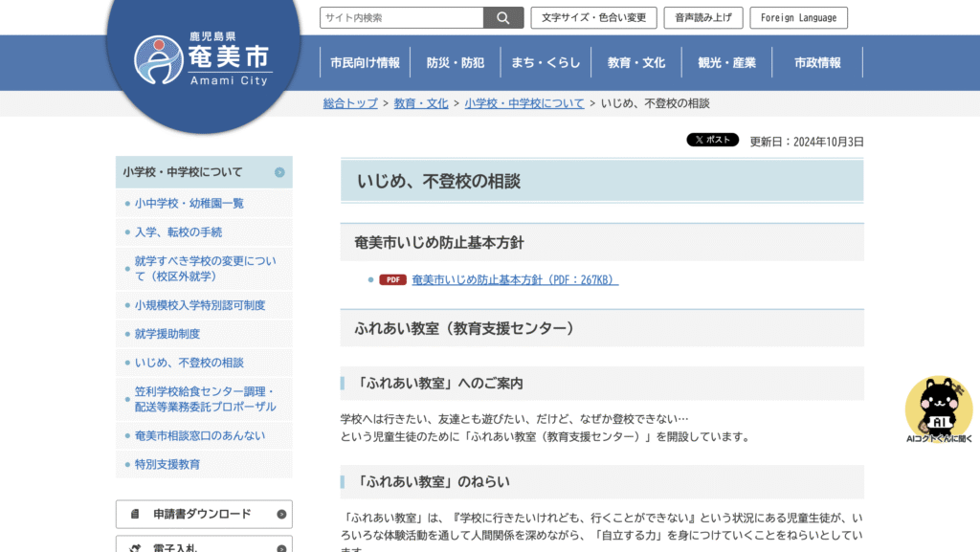This screenshot has height=552, width=980.
Task: Open 文字サイズ・色合い変更 settings
Action: click(x=593, y=17)
